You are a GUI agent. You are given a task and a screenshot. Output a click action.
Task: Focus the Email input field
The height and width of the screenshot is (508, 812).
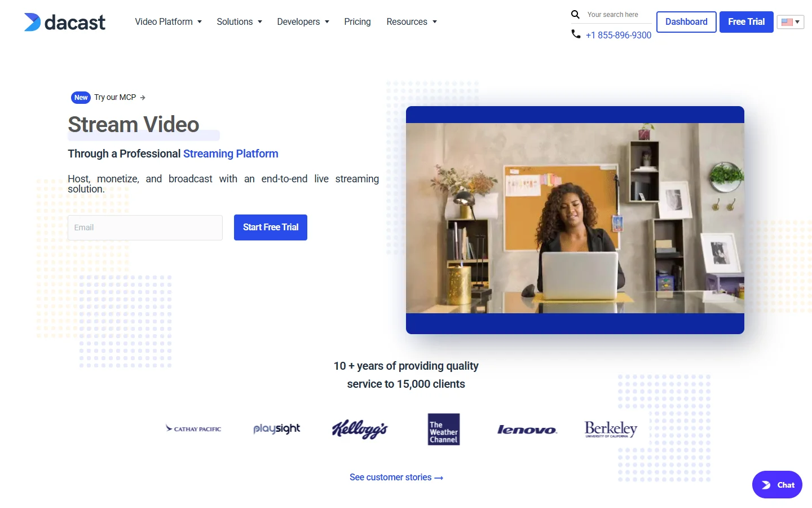pos(145,227)
